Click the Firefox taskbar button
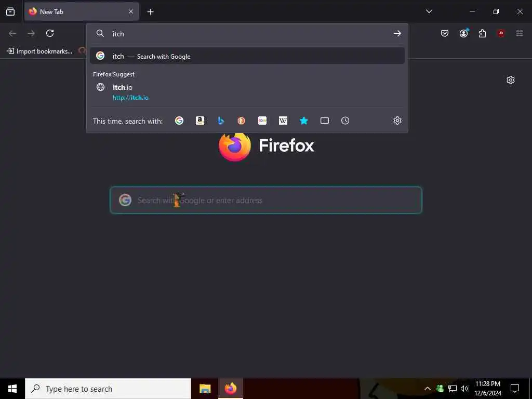This screenshot has width=532, height=399. (x=231, y=389)
